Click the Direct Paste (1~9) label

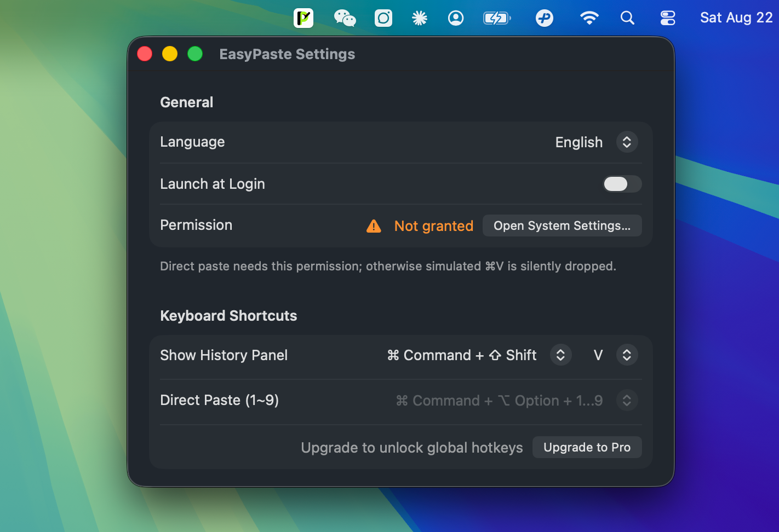(x=219, y=400)
